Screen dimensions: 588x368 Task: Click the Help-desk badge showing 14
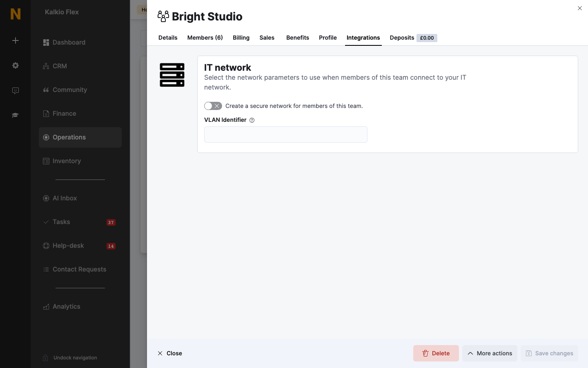point(111,246)
